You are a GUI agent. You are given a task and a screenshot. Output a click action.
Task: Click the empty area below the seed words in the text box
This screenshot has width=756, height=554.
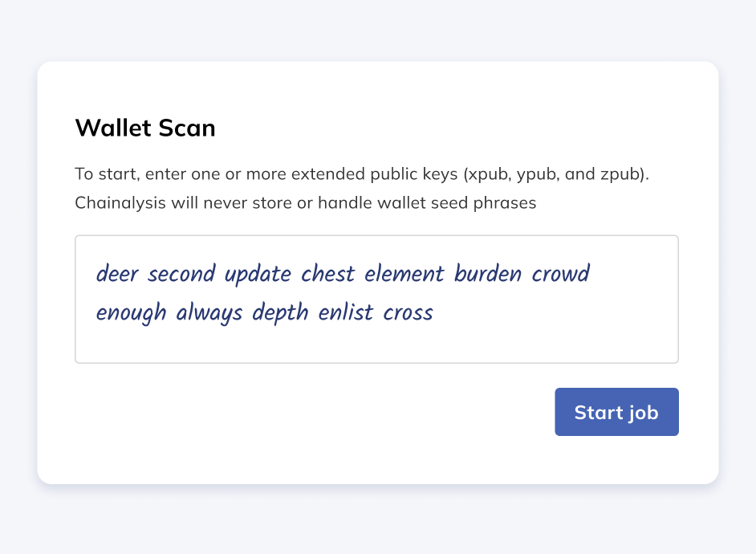point(376,345)
